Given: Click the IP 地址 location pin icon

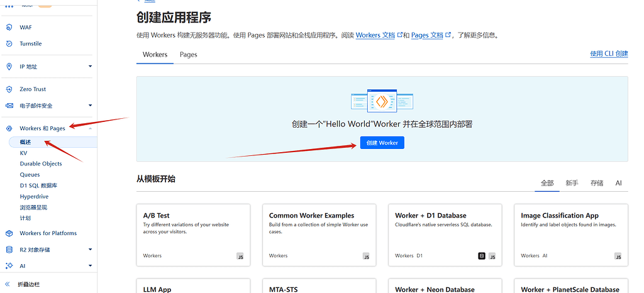Looking at the screenshot, I should point(9,67).
